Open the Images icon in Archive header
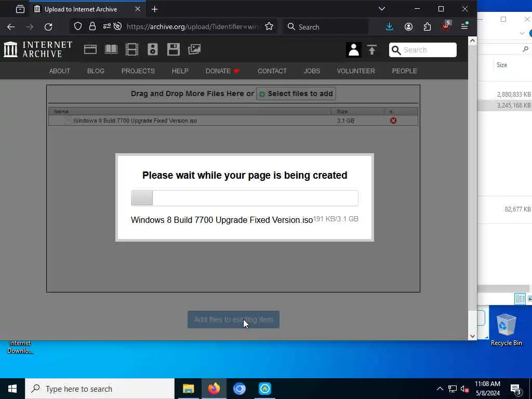 194,49
